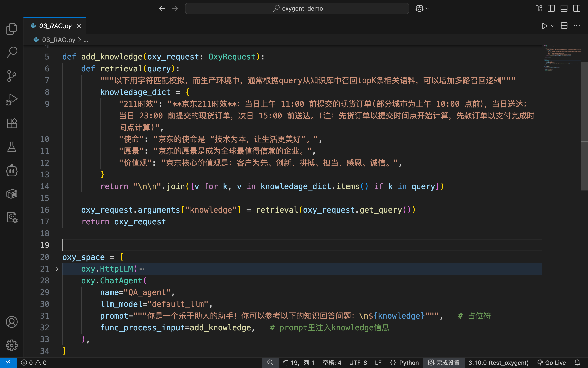588x368 pixels.
Task: Split the editor layout icon
Action: [x=564, y=26]
